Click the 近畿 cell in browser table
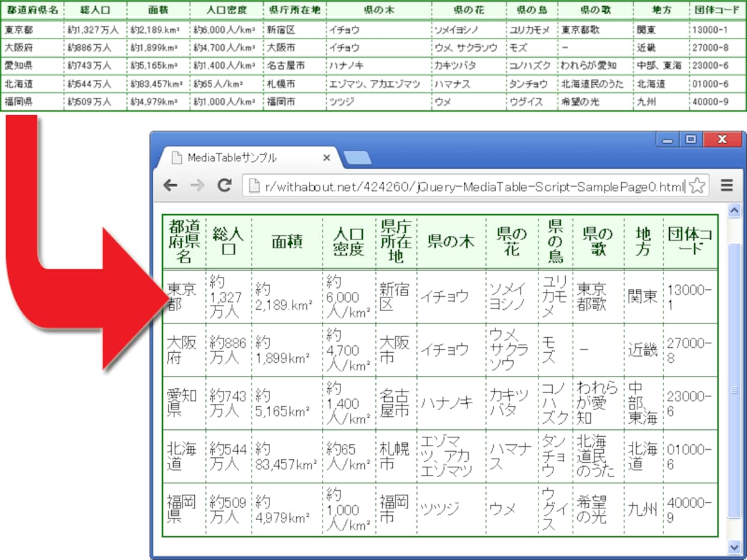The width and height of the screenshot is (747, 560). pyautogui.click(x=642, y=350)
